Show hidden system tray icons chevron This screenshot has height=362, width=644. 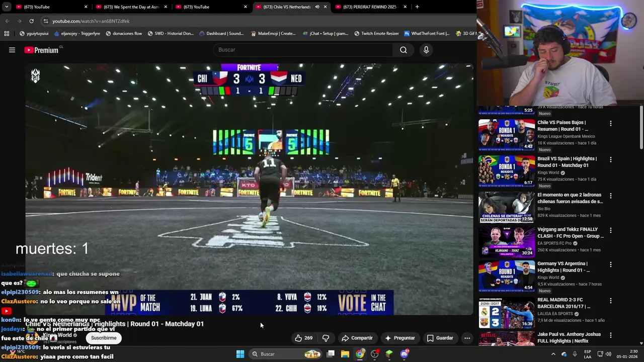pos(553,354)
